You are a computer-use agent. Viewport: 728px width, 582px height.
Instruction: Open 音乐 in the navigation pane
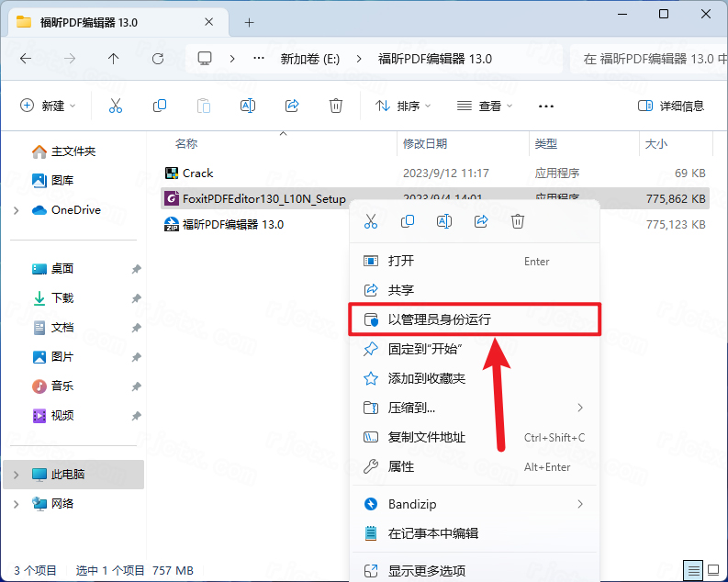[52, 386]
